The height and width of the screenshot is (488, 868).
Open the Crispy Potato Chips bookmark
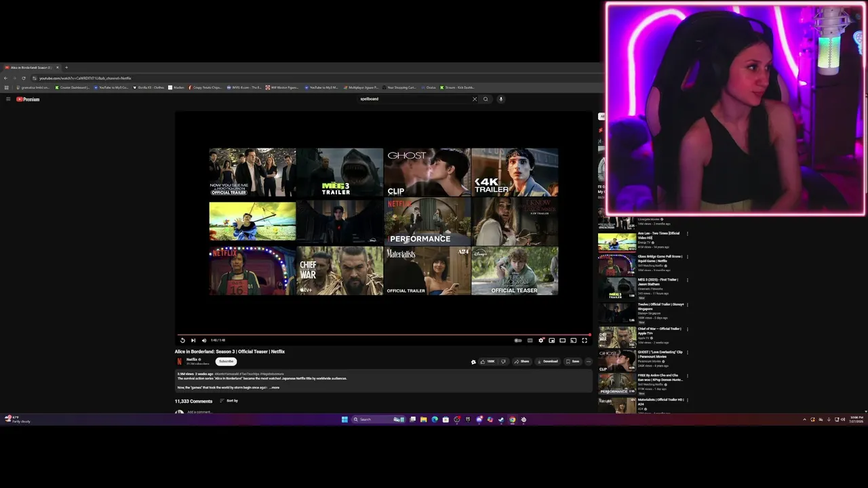[x=204, y=87]
